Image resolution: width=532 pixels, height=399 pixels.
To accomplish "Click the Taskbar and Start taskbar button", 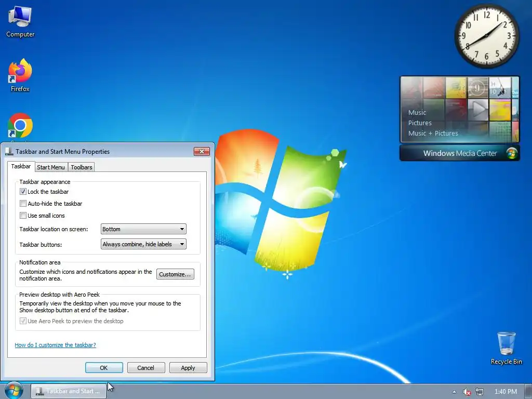I will pos(69,391).
